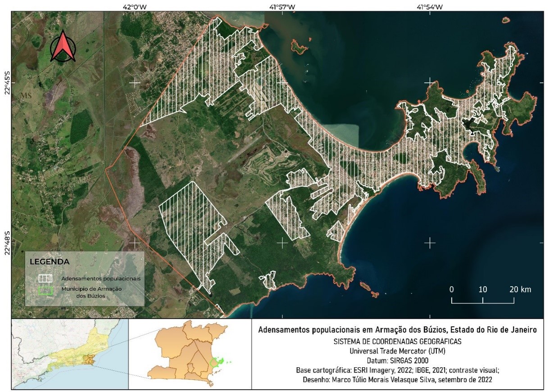
Task: Select the Adensamentos populacionais legend label
Action: tap(101, 279)
